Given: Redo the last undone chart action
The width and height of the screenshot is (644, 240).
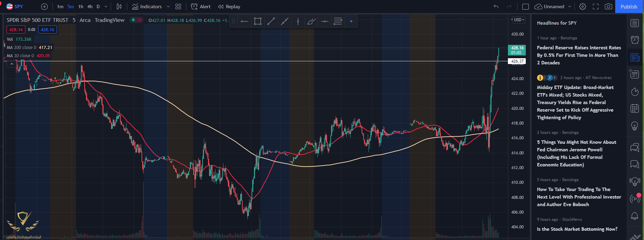Looking at the screenshot, I should (509, 7).
